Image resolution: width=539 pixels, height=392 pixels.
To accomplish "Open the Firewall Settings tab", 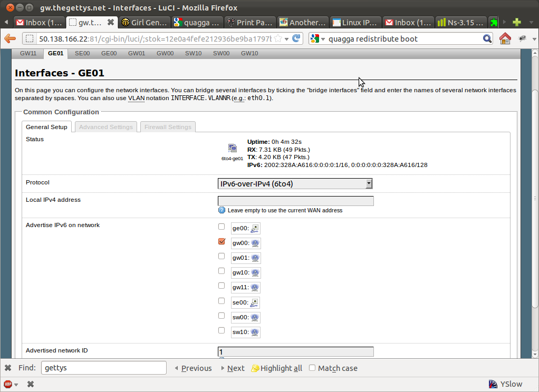I will click(168, 127).
